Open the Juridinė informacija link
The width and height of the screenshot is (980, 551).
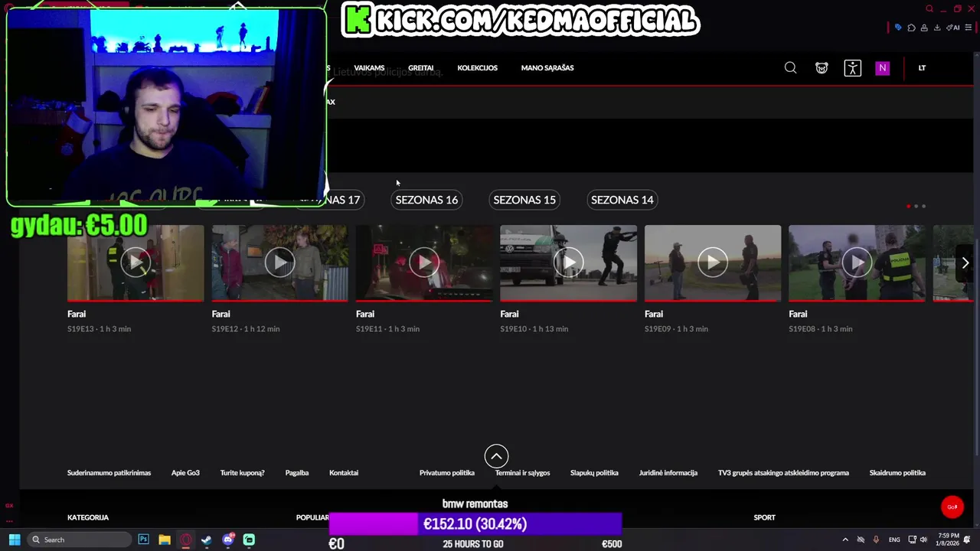668,473
